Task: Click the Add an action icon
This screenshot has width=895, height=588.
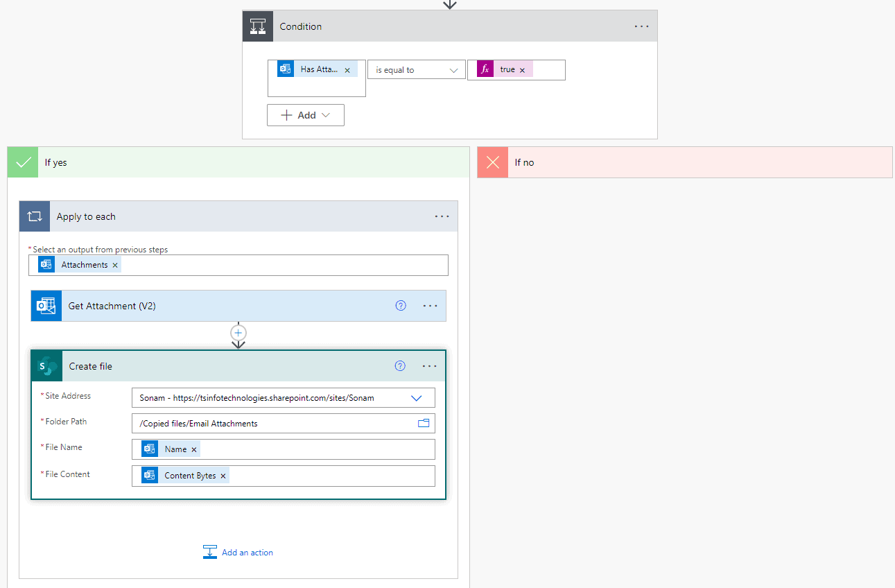Action: 210,552
